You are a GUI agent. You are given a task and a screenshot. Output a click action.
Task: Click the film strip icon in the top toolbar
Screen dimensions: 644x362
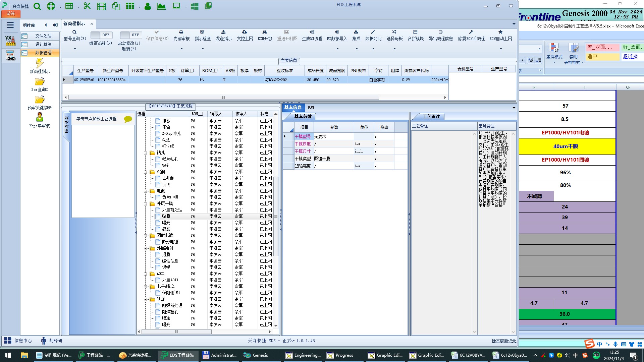tap(101, 6)
